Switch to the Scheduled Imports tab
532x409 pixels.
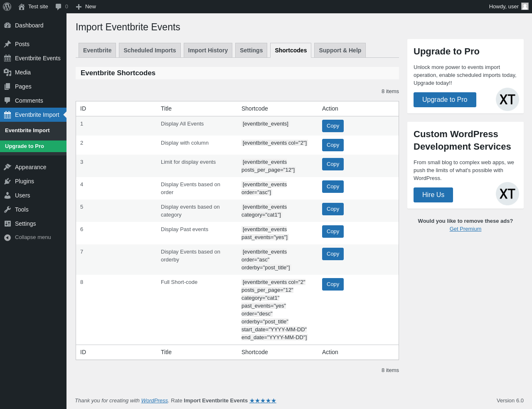pyautogui.click(x=150, y=50)
